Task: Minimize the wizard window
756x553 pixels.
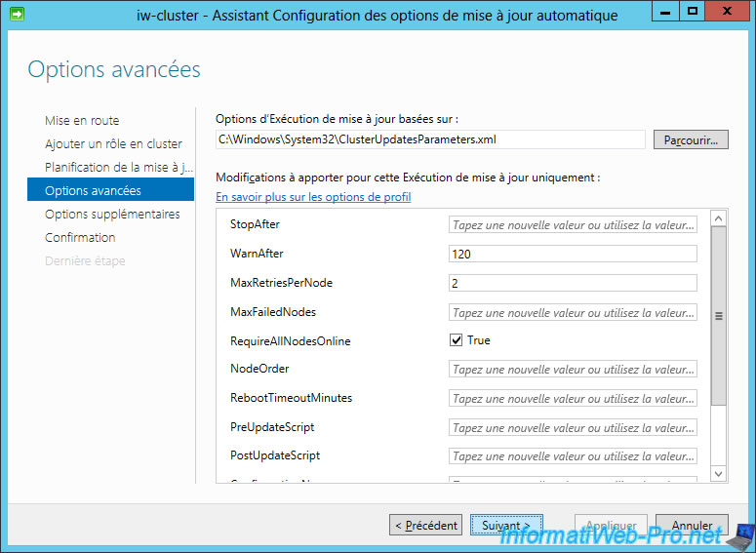Action: coord(665,12)
